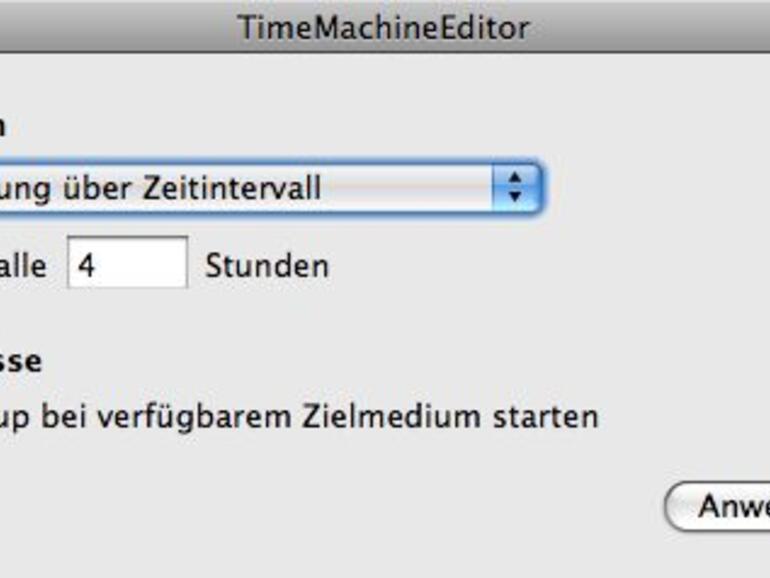Click the bold heading above the popup menu

click(x=3, y=127)
